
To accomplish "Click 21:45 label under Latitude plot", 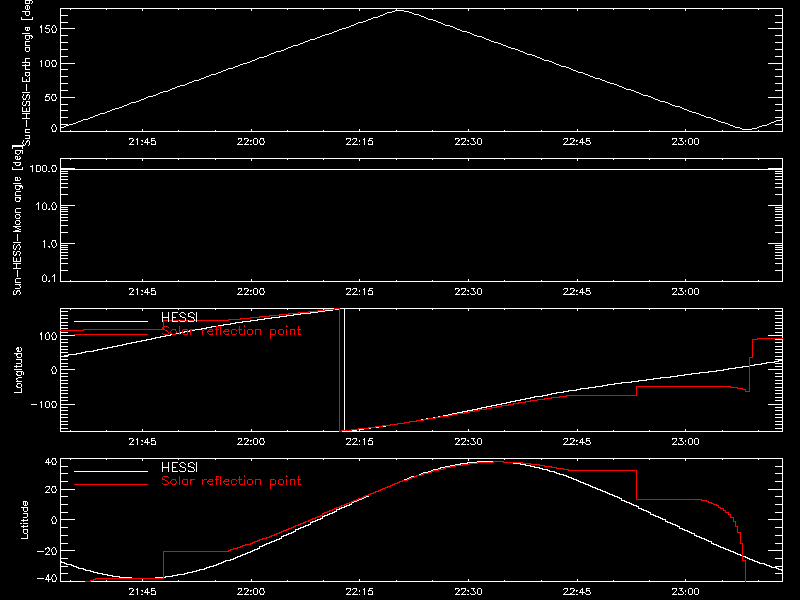I will coord(142,591).
